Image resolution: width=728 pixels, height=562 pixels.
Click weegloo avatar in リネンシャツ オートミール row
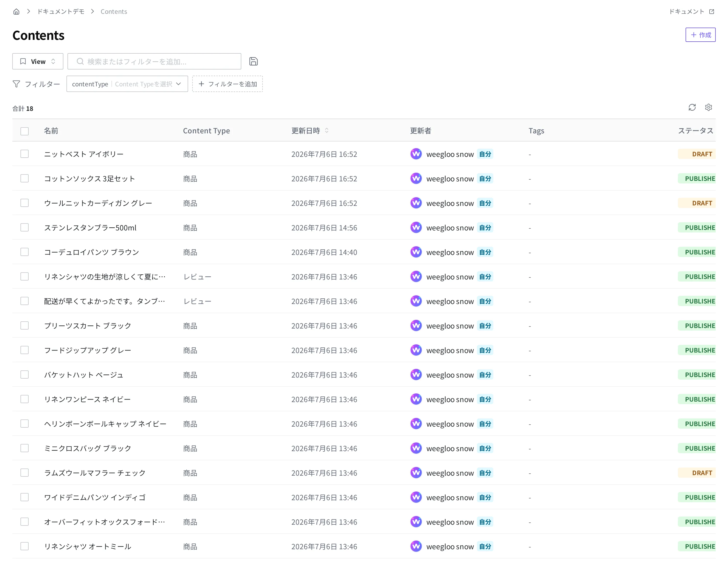coord(416,546)
